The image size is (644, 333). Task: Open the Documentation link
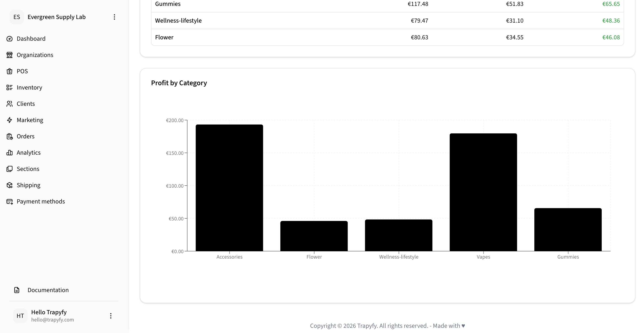coord(48,290)
